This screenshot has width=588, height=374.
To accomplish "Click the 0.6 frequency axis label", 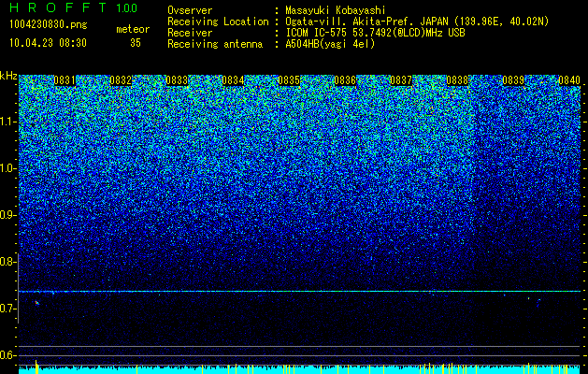I will coord(7,355).
